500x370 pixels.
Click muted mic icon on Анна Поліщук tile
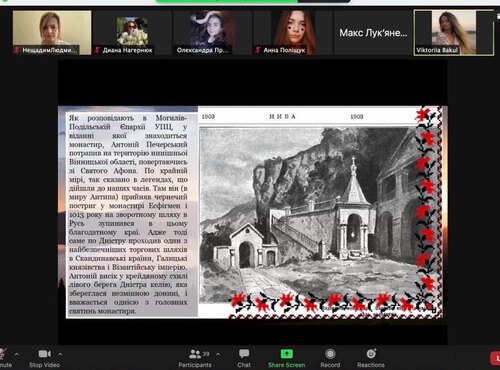[258, 50]
